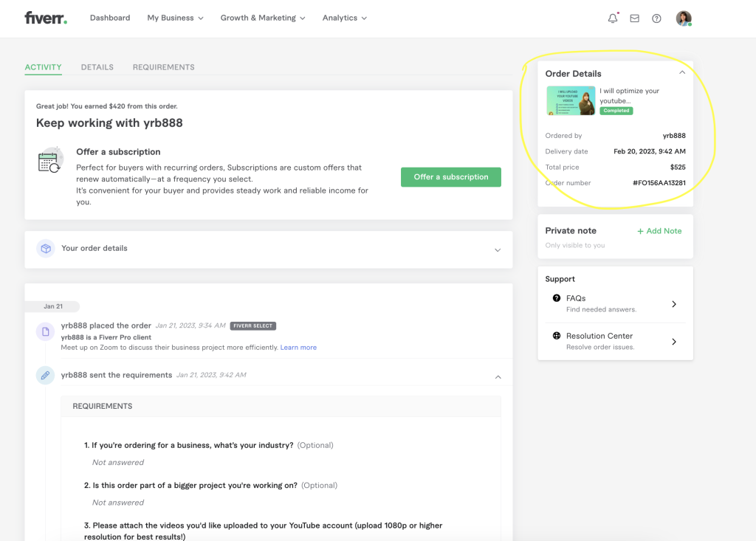Screen dimensions: 756x541
Task: Click the gig thumbnail in Order Details
Action: tap(571, 101)
